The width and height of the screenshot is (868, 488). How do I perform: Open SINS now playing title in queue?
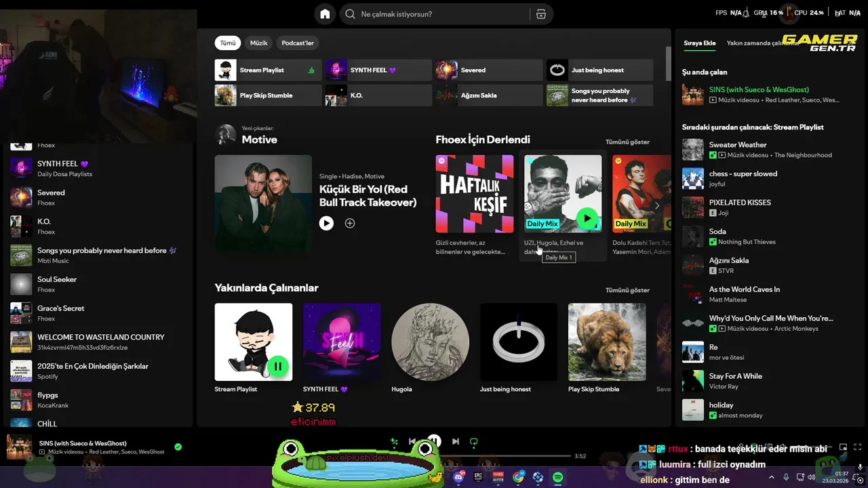click(759, 89)
